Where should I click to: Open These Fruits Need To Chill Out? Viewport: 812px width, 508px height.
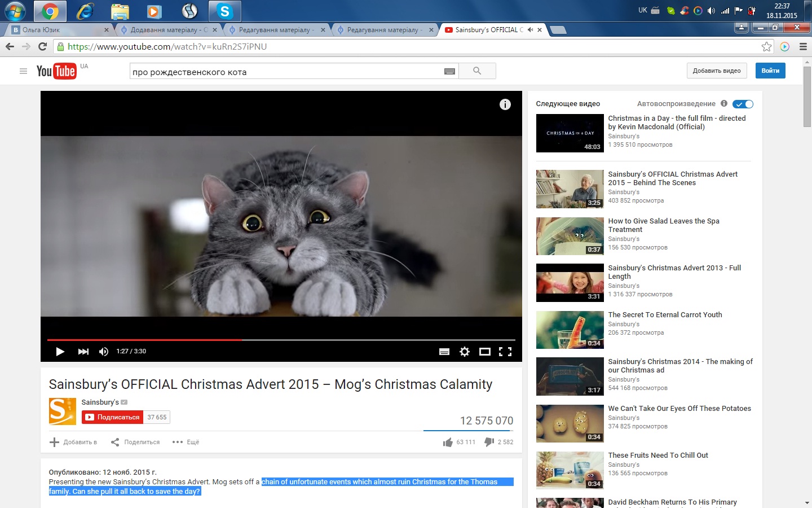[x=658, y=456]
